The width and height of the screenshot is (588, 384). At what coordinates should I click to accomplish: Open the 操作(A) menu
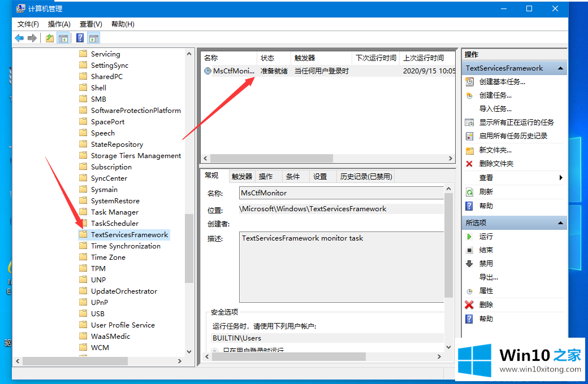(x=59, y=24)
